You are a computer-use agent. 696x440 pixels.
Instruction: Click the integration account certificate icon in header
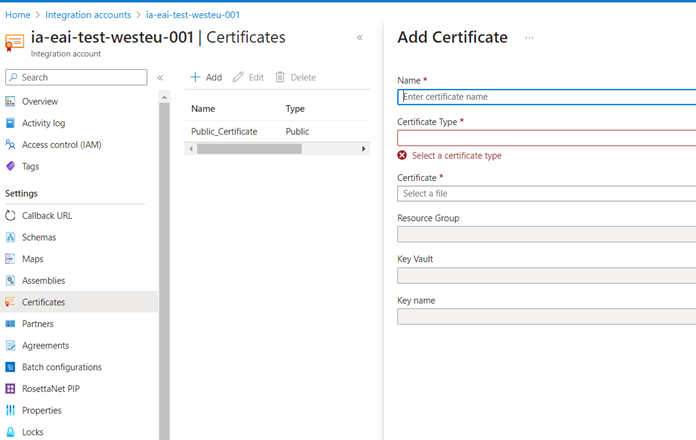(x=14, y=43)
